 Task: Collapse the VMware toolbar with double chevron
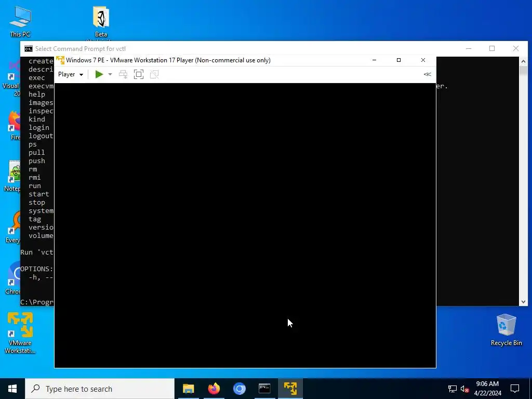click(x=428, y=74)
